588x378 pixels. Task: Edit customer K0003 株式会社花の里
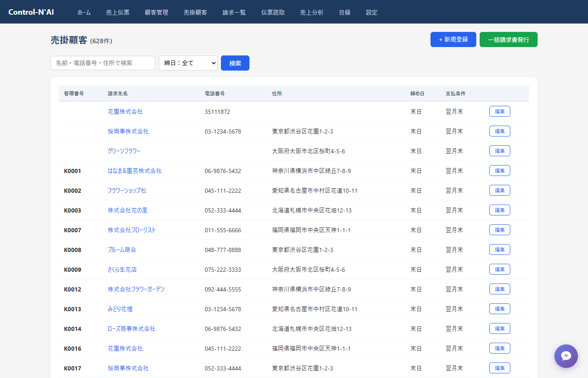tap(500, 210)
